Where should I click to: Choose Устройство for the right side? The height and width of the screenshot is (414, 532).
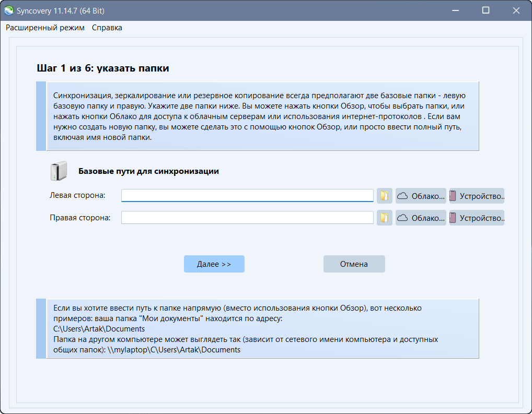click(x=477, y=218)
